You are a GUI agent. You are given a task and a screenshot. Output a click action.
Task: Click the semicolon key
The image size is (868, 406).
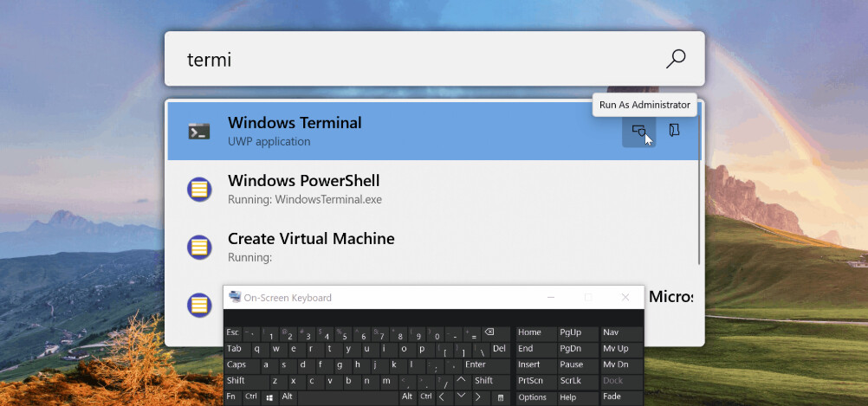[x=436, y=366]
